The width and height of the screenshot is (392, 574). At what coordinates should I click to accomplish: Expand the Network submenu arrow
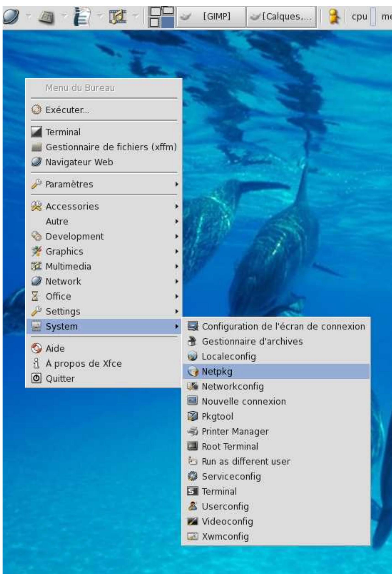point(176,281)
